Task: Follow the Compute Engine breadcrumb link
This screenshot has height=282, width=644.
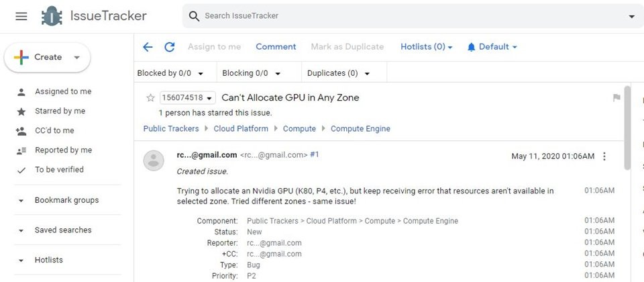Action: [360, 129]
